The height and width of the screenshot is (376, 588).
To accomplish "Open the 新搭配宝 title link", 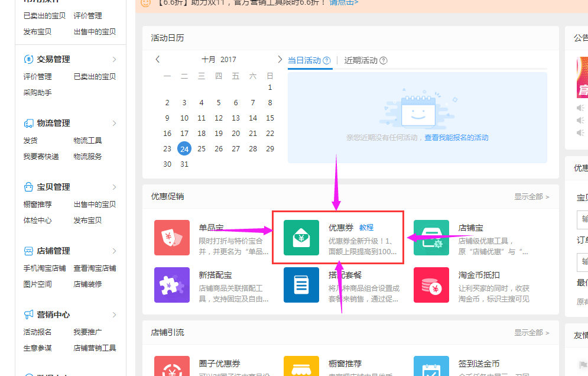I will click(x=215, y=275).
